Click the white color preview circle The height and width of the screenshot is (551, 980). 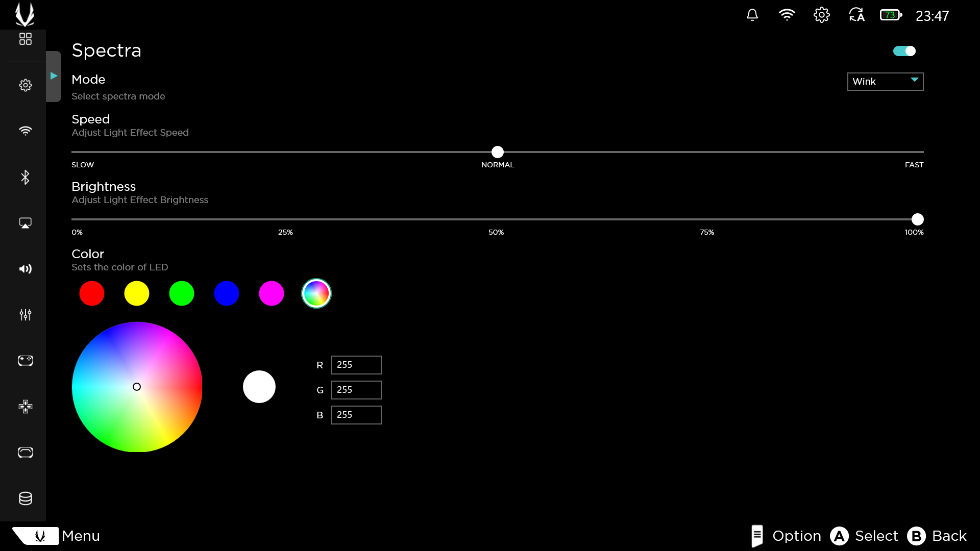(259, 387)
